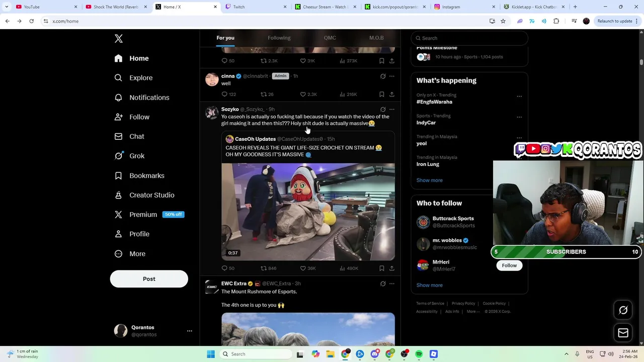Open Bookmarks page
Image resolution: width=644 pixels, height=362 pixels.
click(139, 175)
